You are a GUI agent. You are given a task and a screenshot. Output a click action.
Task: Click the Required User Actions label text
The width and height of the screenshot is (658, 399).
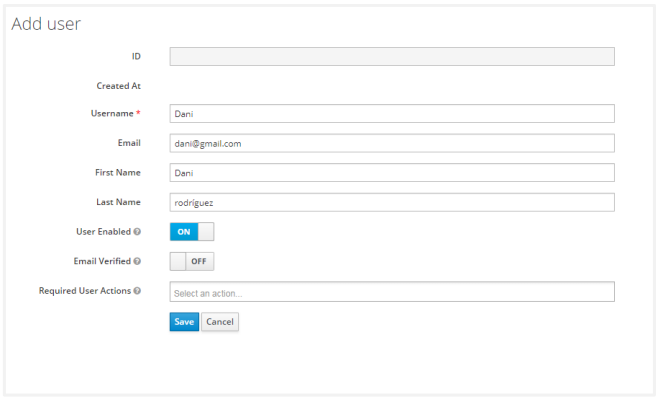click(x=85, y=291)
